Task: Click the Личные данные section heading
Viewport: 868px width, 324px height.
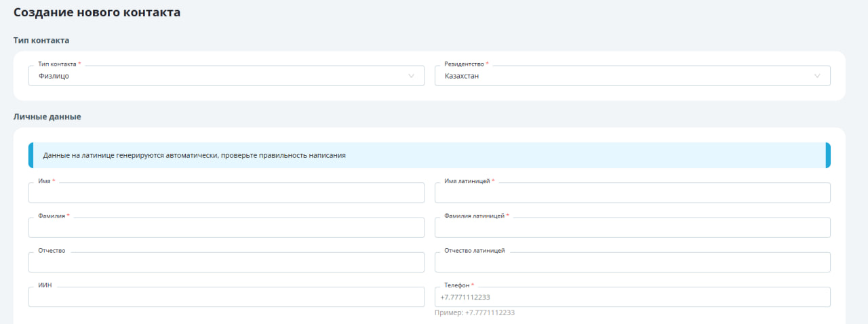Action: (47, 117)
